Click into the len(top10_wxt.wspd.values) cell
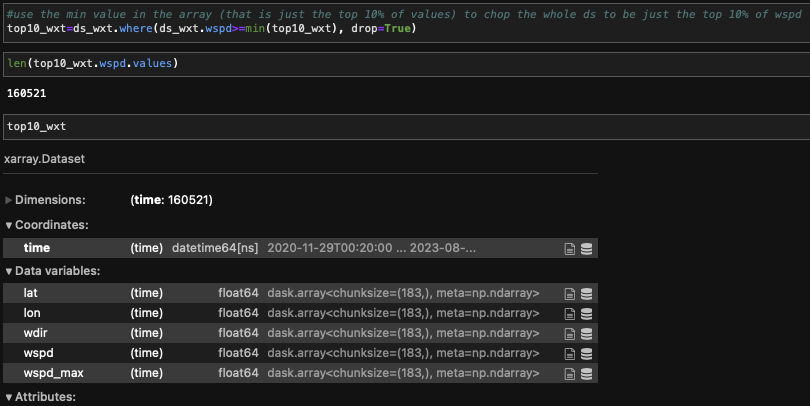Screen dimensions: 810x406 [407, 64]
